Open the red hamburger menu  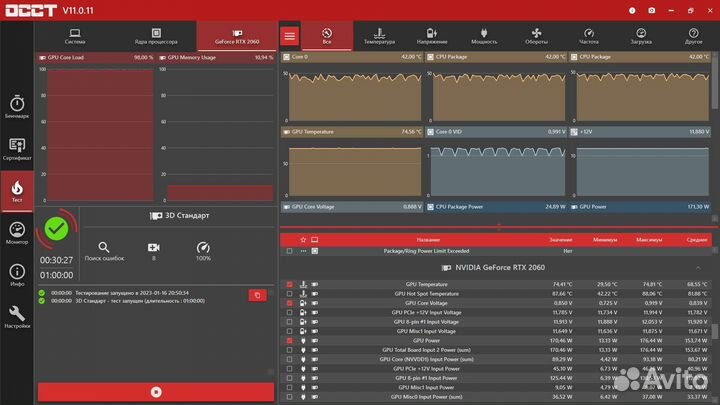[289, 36]
